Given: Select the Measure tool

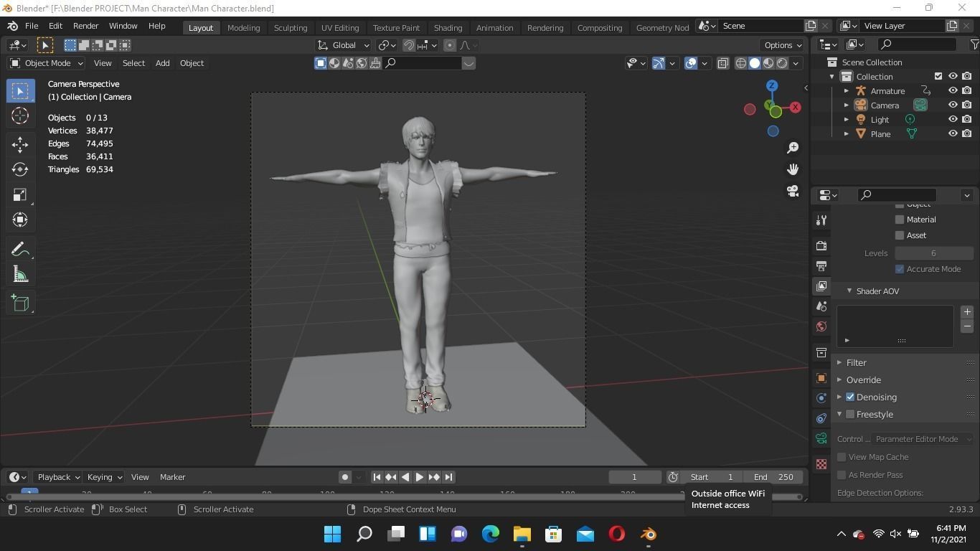Looking at the screenshot, I should pyautogui.click(x=20, y=274).
